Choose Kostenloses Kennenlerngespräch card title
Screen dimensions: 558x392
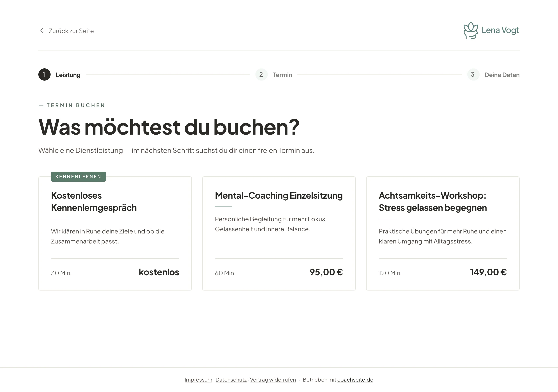tap(94, 202)
